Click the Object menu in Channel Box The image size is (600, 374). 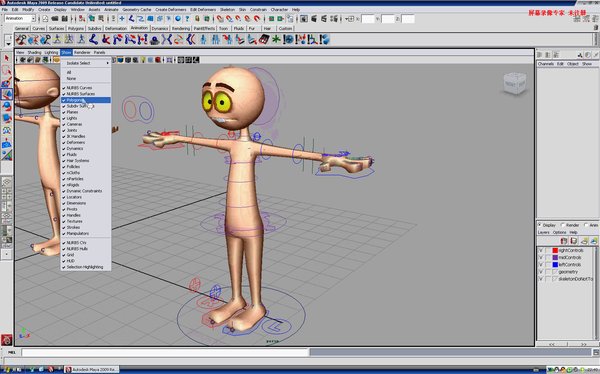point(573,64)
